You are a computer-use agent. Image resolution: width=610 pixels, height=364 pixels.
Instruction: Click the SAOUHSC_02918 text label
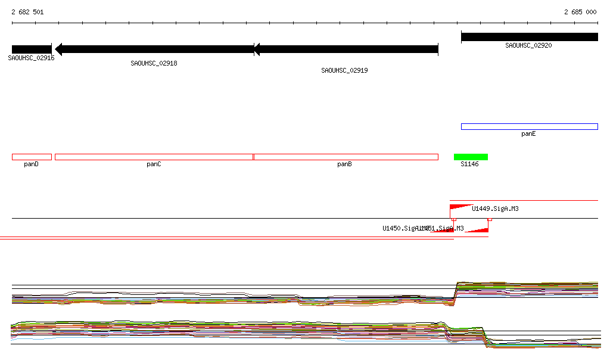point(154,63)
